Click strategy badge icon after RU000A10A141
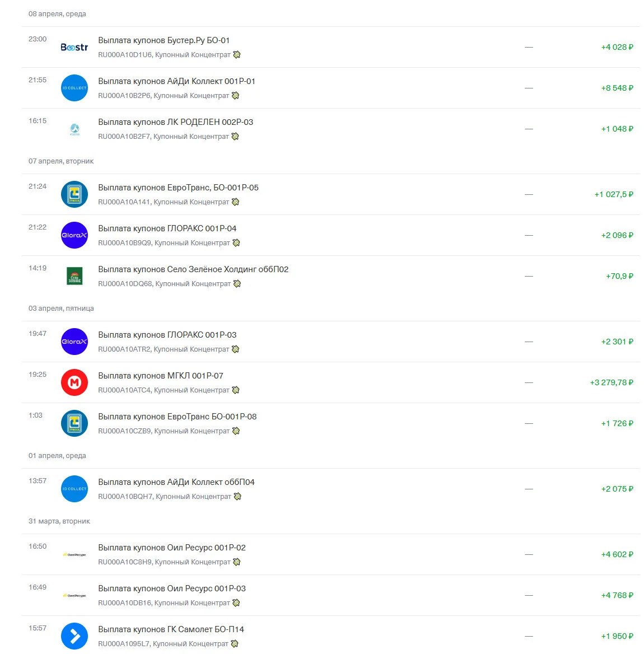Image resolution: width=644 pixels, height=654 pixels. (236, 202)
